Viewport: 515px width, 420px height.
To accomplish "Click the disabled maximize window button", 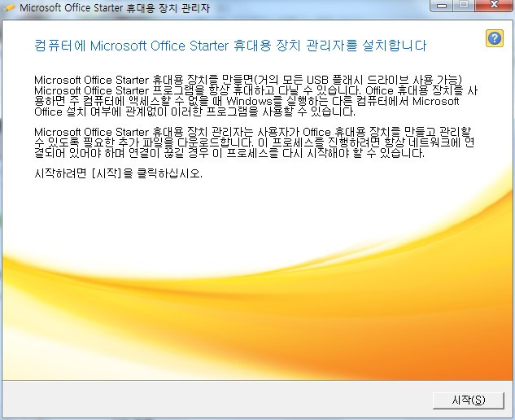I will point(464,5).
